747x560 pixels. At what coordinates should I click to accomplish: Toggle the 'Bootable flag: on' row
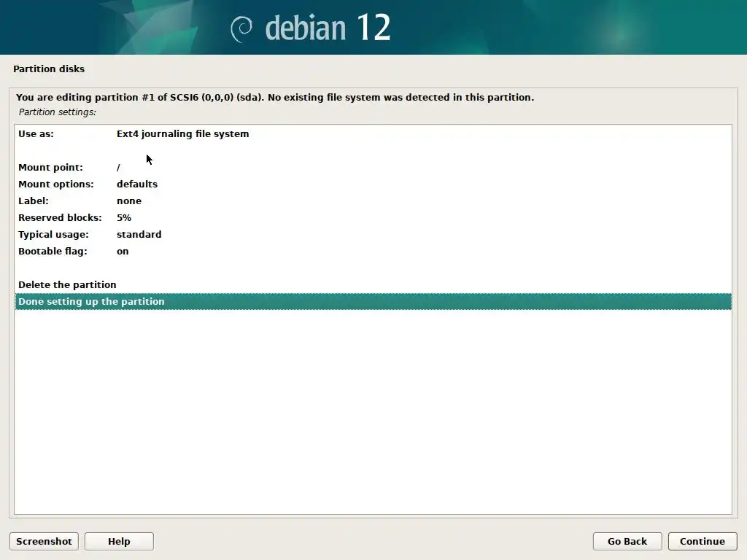click(x=373, y=251)
